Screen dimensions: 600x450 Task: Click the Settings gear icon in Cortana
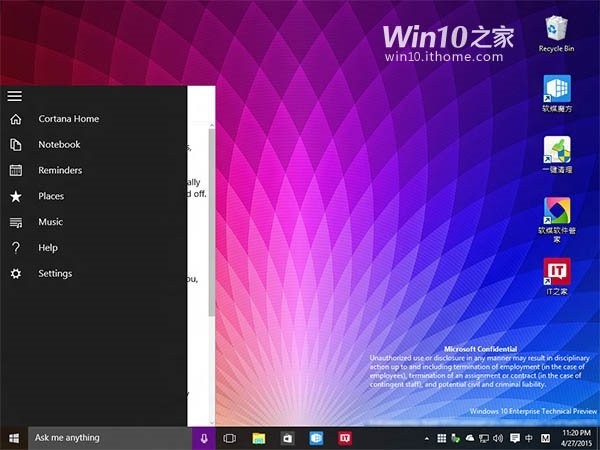[15, 274]
